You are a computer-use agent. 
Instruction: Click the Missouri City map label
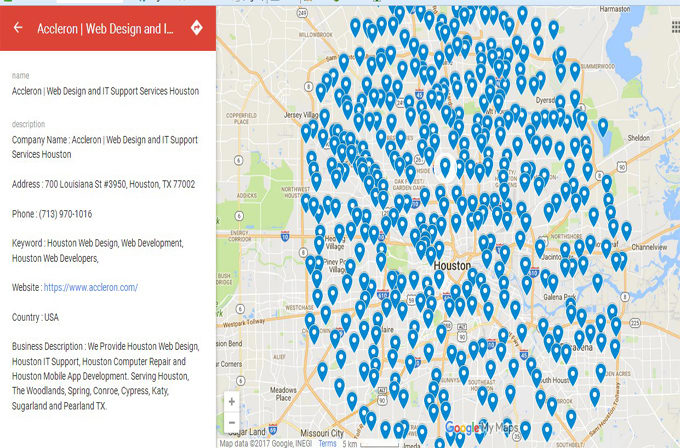click(322, 433)
